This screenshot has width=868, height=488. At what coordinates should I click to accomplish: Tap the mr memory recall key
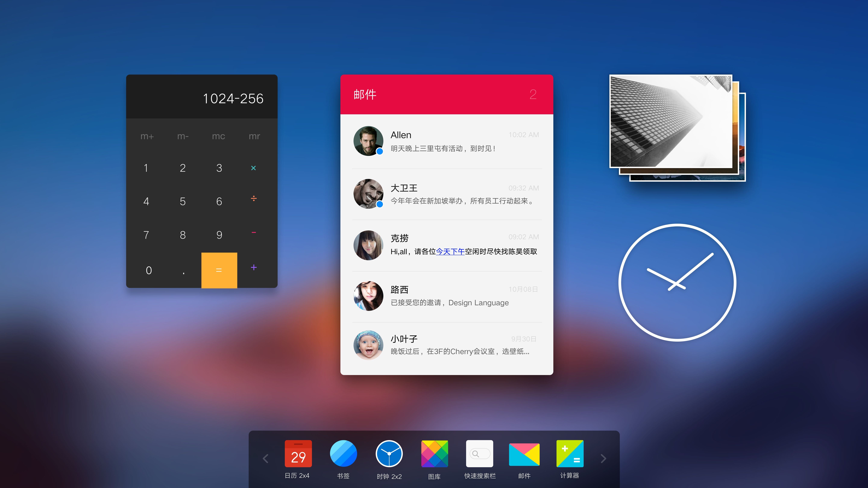click(254, 136)
